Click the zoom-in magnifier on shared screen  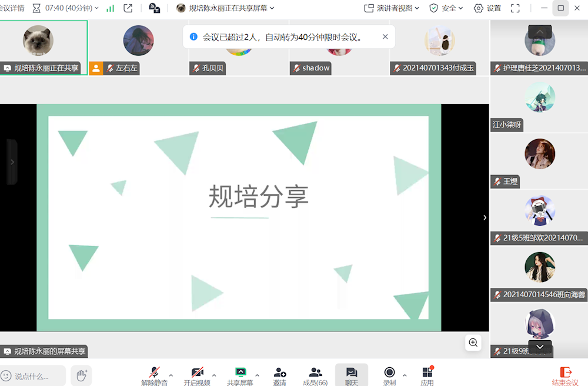coord(473,343)
